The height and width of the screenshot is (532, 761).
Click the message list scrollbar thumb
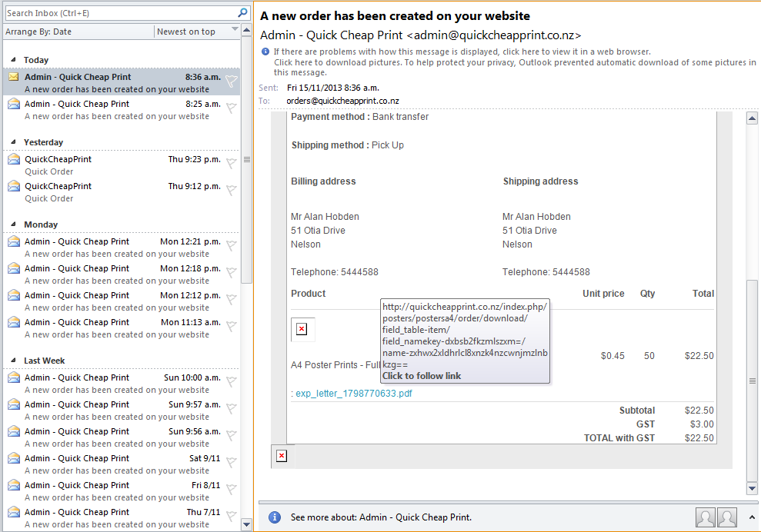pos(246,159)
